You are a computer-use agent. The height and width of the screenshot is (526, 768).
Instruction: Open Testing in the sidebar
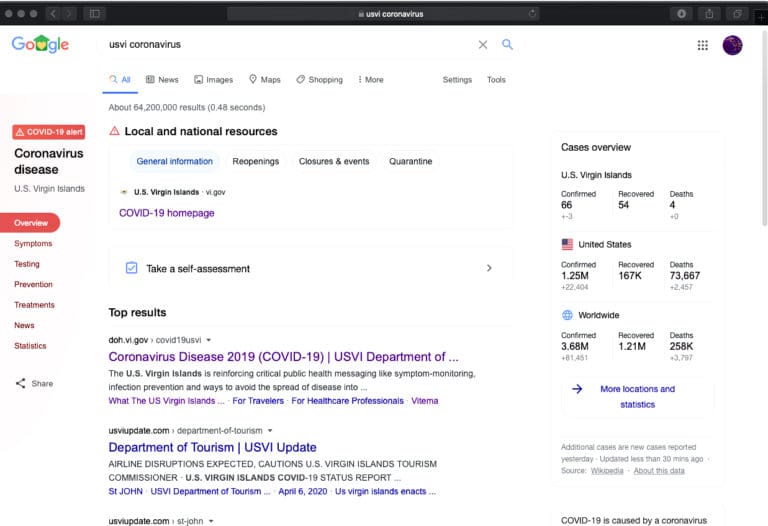(27, 264)
